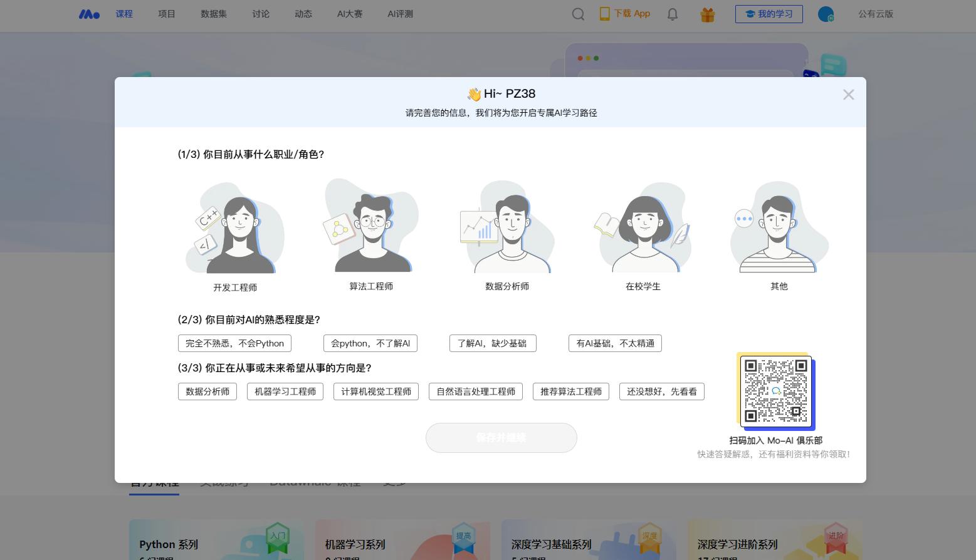
Task: Click the Mo-AI club QR code
Action: tap(775, 391)
